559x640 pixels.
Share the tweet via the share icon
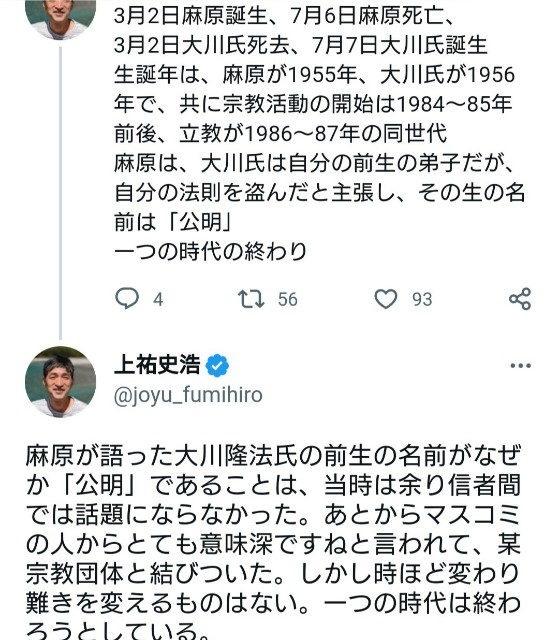point(520,298)
